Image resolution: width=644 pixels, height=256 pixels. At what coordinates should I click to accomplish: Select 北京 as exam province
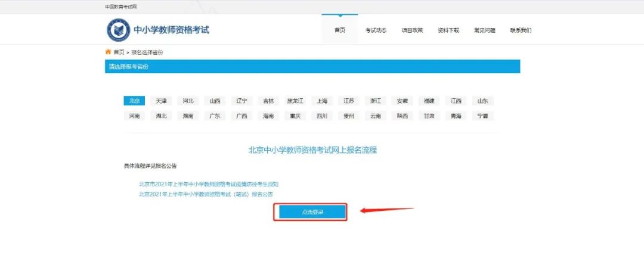pos(134,101)
